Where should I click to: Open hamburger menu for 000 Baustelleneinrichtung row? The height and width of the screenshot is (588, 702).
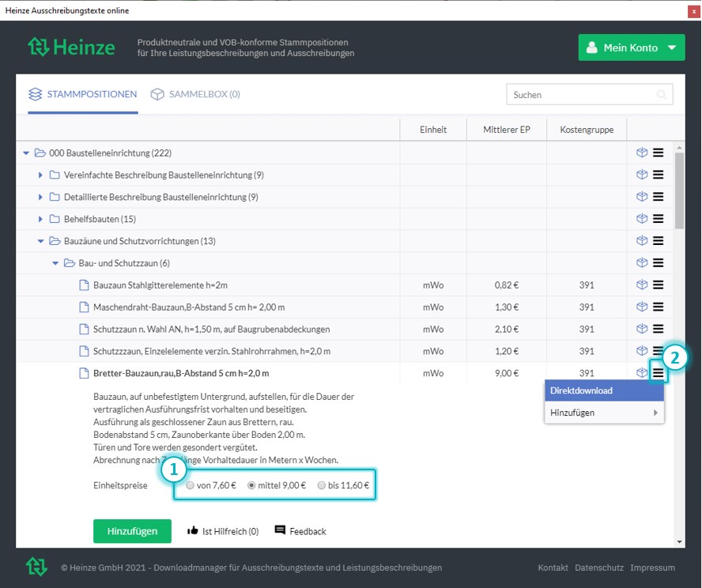coord(658,153)
